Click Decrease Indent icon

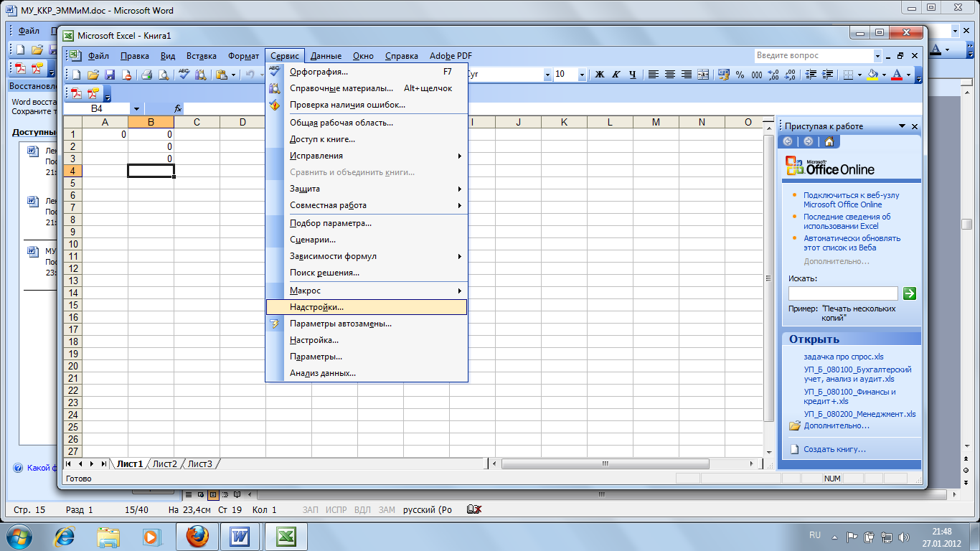(811, 75)
